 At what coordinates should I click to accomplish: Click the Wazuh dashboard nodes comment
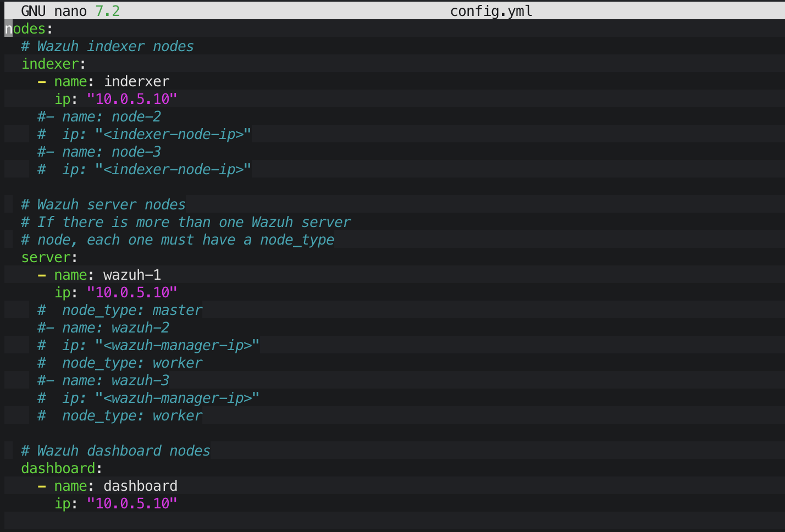point(115,451)
